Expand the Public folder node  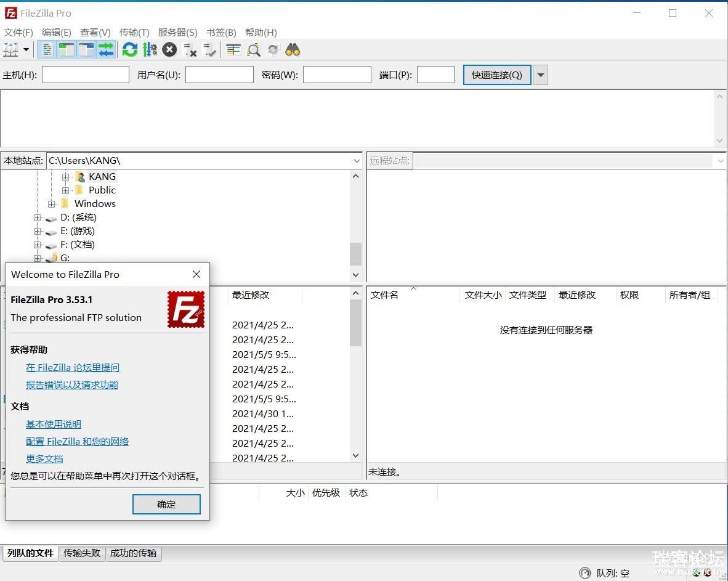[65, 190]
